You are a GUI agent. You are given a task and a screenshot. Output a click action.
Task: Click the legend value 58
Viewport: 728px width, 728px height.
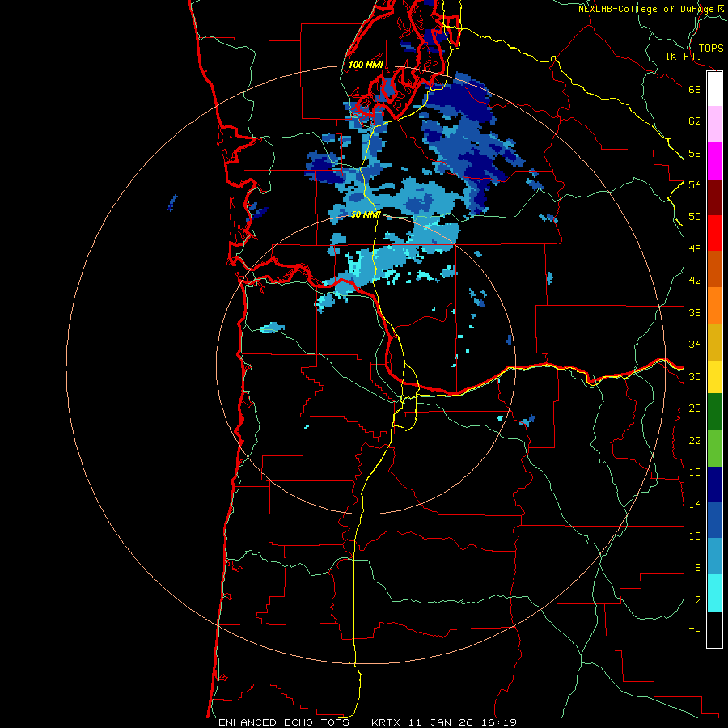(695, 153)
